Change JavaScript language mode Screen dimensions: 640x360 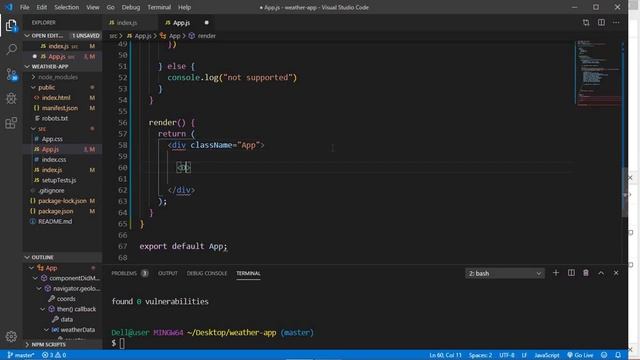(547, 355)
